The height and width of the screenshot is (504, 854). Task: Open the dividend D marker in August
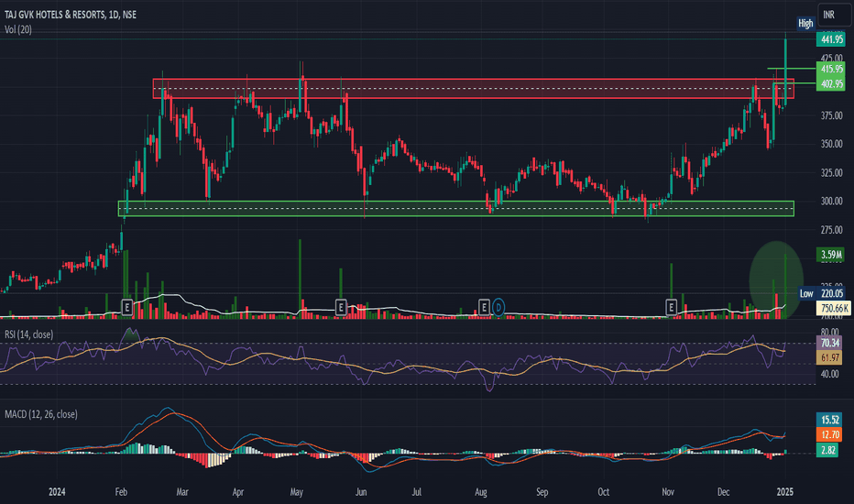(498, 307)
